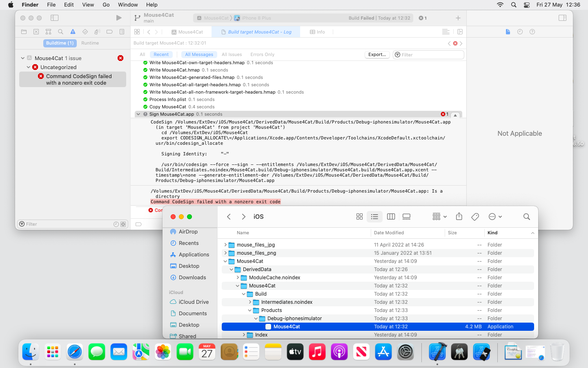Collapse Mouse4Cat 1 issue group
588x368 pixels.
point(23,58)
